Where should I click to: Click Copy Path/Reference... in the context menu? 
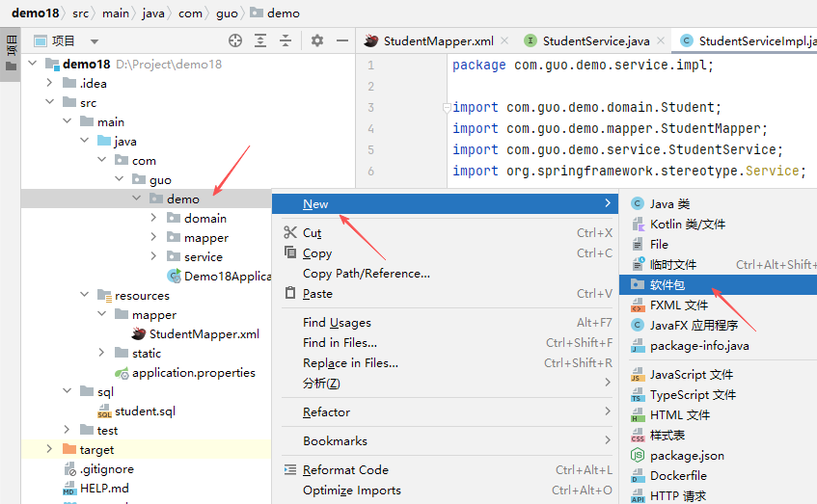click(366, 274)
